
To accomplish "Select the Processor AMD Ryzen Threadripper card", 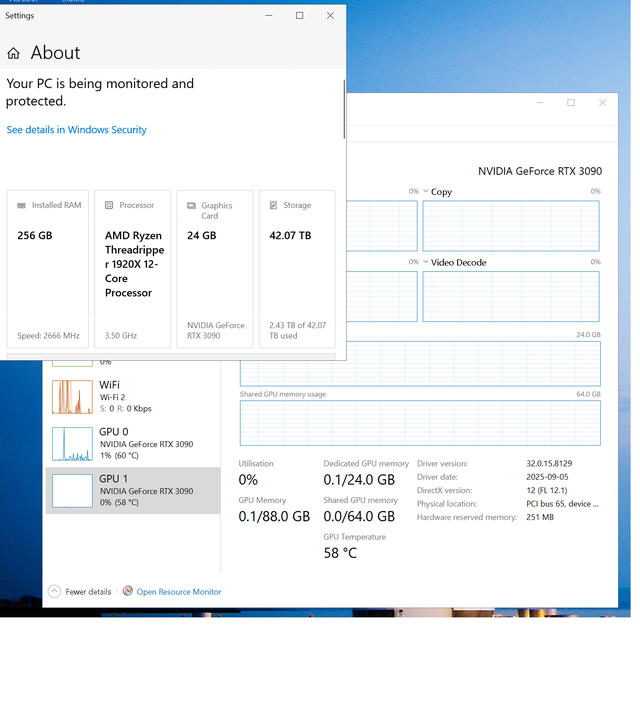I will [x=133, y=269].
